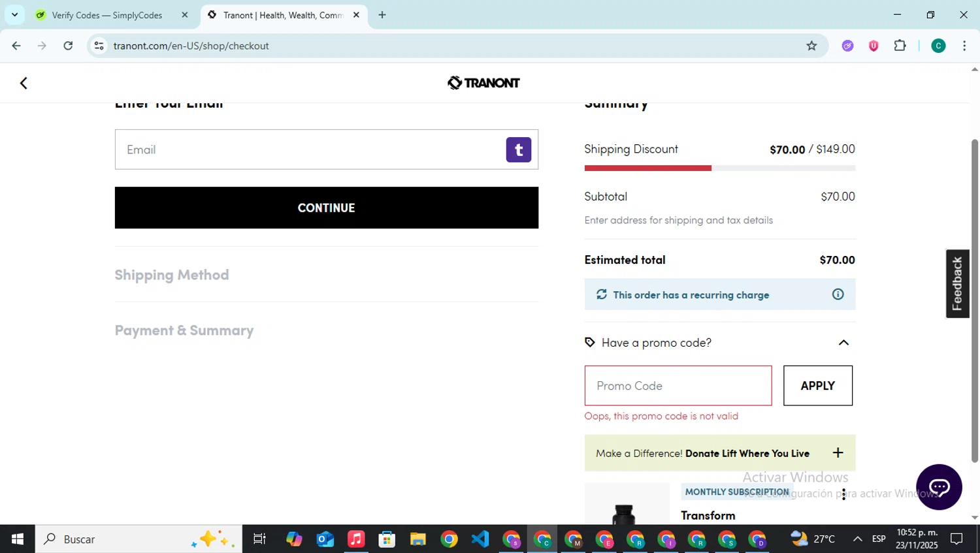Open the Windows Start menu
Viewport: 980px width, 553px height.
[18, 539]
